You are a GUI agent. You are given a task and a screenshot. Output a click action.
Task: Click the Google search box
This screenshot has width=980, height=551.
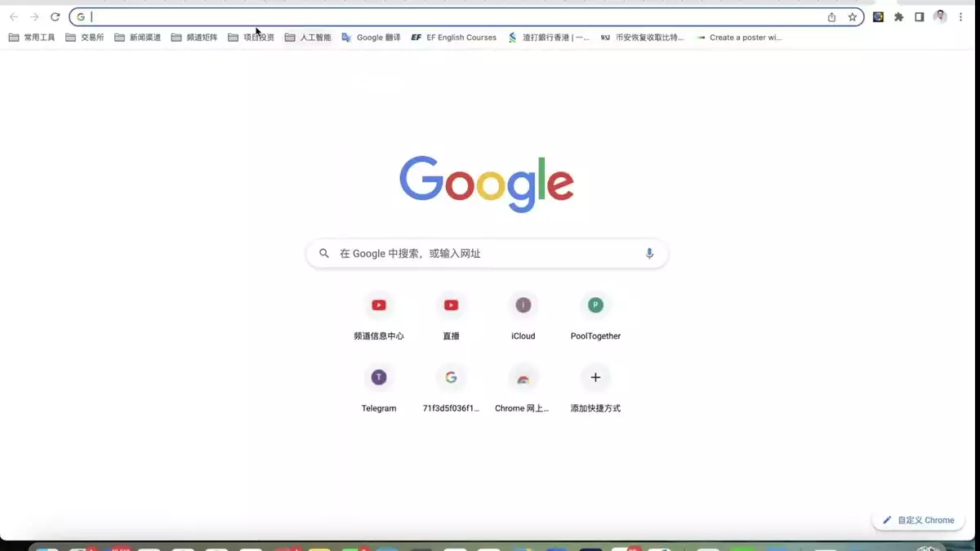click(x=487, y=254)
